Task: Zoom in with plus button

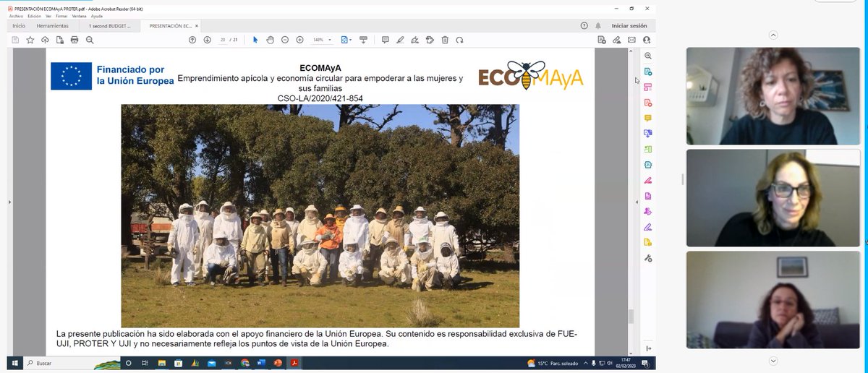Action: (299, 40)
